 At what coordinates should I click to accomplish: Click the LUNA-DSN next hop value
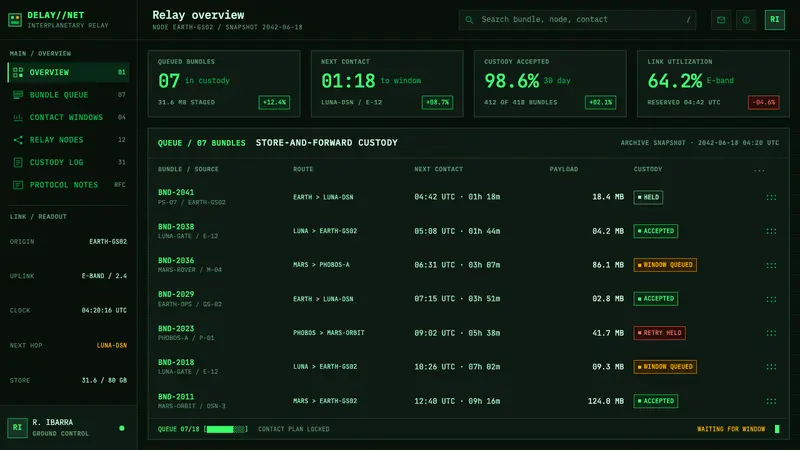pos(112,345)
